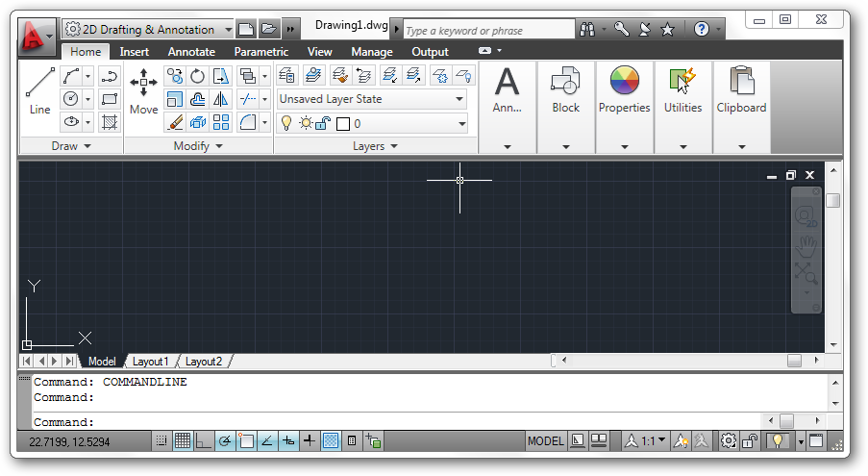The image size is (868, 476).
Task: Activate the Copy tool in Modify panel
Action: click(174, 76)
